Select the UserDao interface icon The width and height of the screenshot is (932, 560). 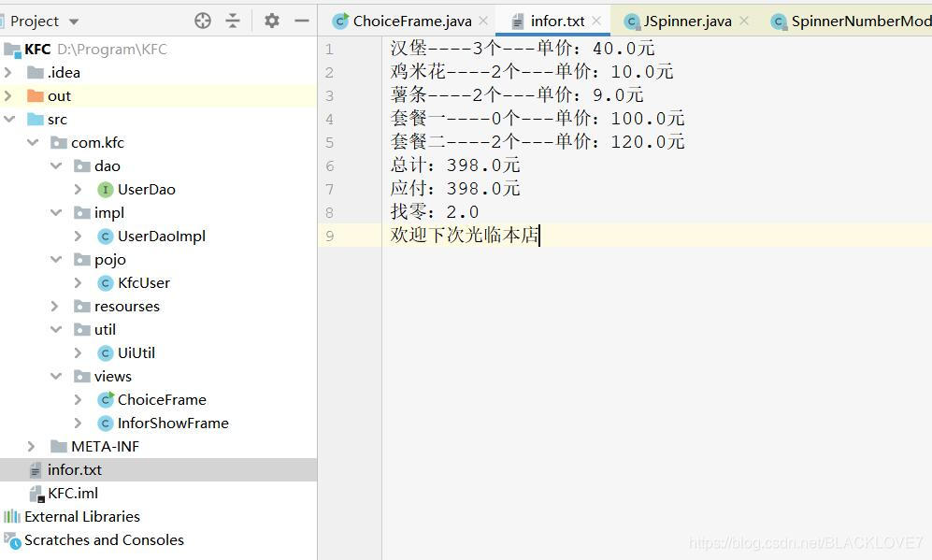pos(106,190)
